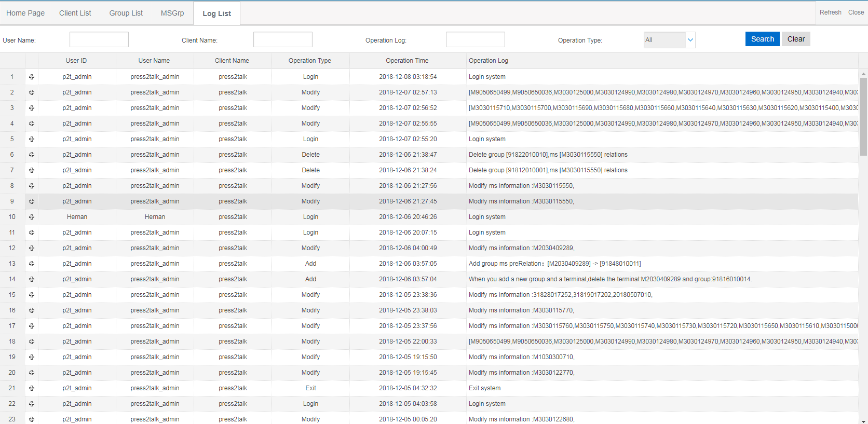Click the scrollbar up arrow
This screenshot has width=868, height=424.
click(x=863, y=73)
